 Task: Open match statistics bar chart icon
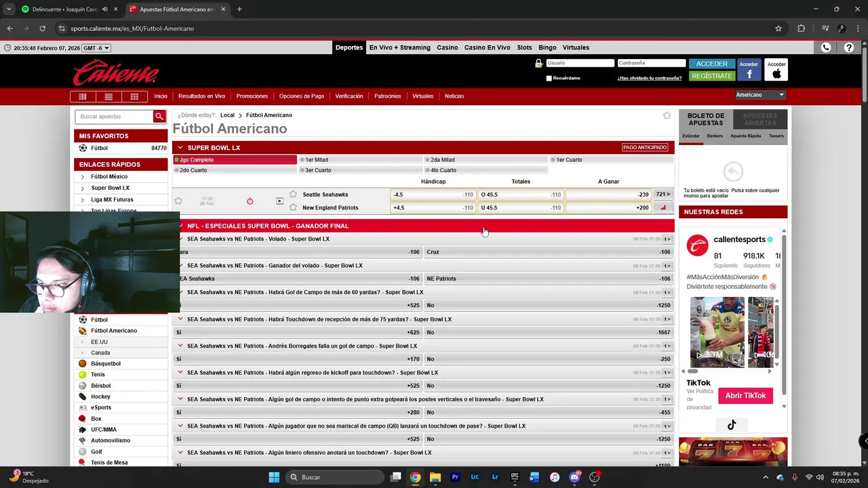pyautogui.click(x=663, y=208)
